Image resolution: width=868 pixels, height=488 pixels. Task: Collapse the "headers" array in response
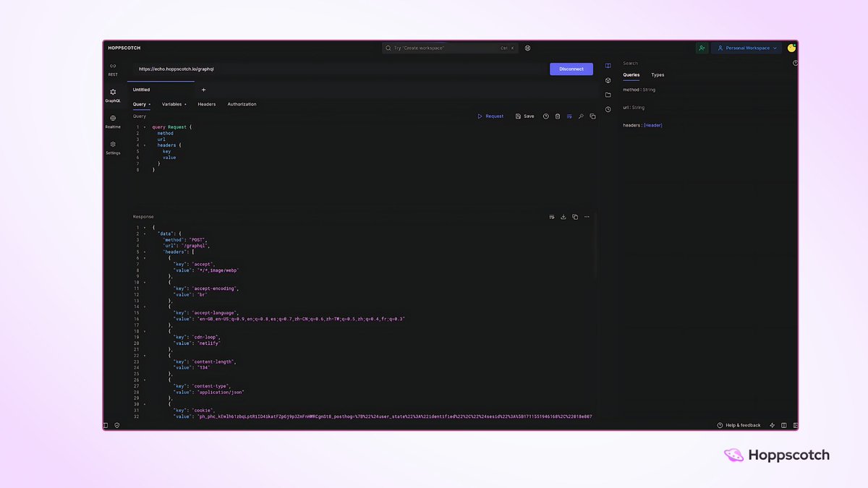point(144,252)
